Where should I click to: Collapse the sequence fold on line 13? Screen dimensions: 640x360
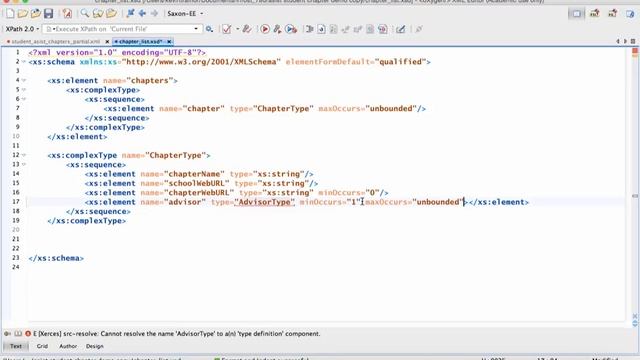tap(24, 164)
